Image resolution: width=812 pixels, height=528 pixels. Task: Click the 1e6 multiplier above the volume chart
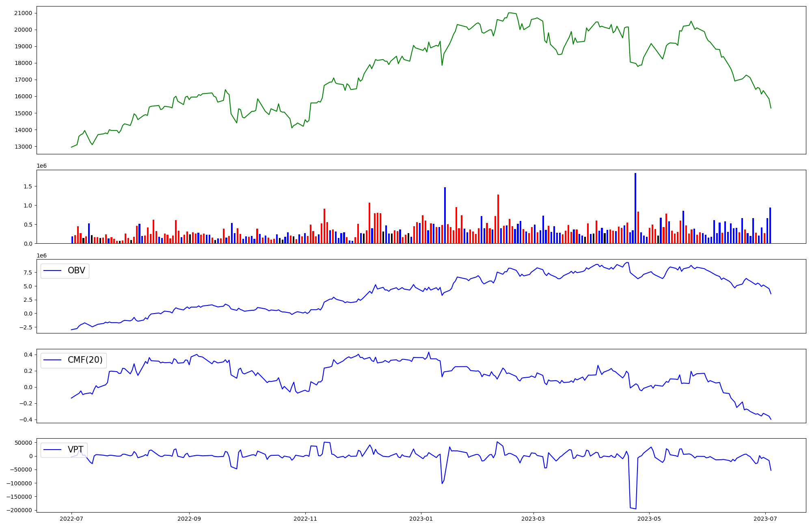(x=41, y=166)
